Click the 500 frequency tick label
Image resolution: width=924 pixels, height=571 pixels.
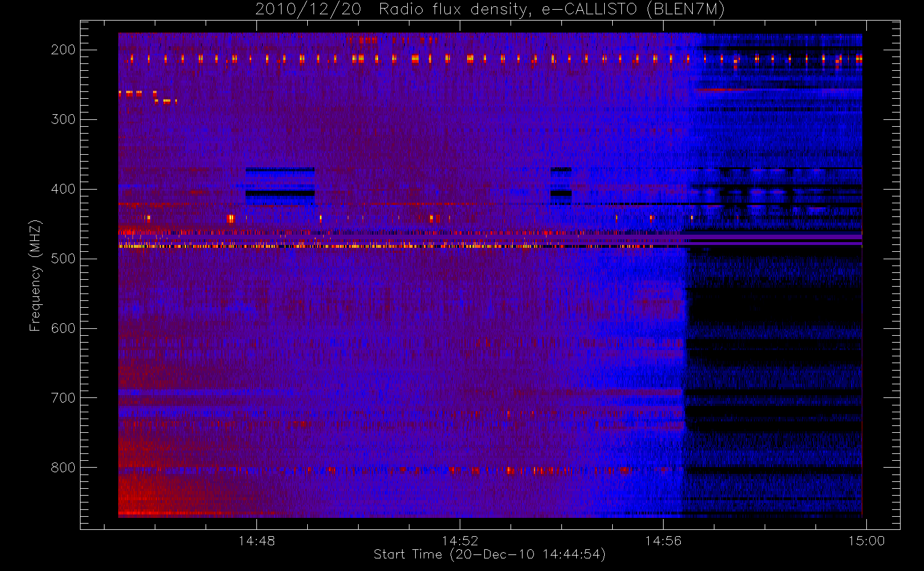tap(63, 259)
